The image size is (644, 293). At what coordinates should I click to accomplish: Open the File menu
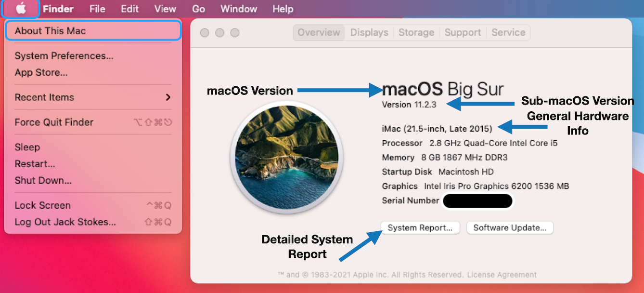pos(97,9)
